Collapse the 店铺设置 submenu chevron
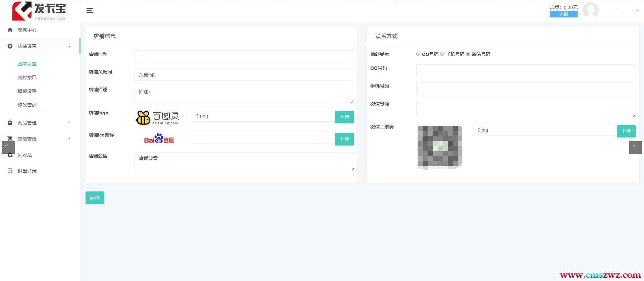 tap(69, 46)
